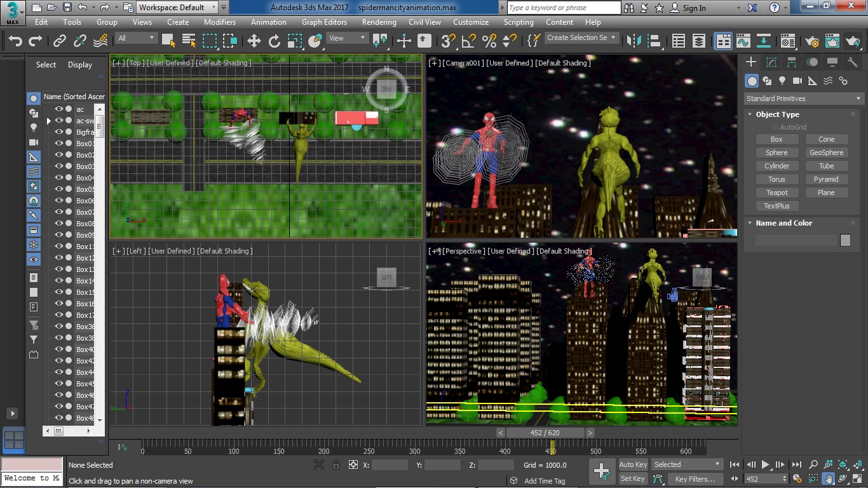This screenshot has height=488, width=868.
Task: Pick the Rectangular Selection Region tool
Action: click(210, 41)
